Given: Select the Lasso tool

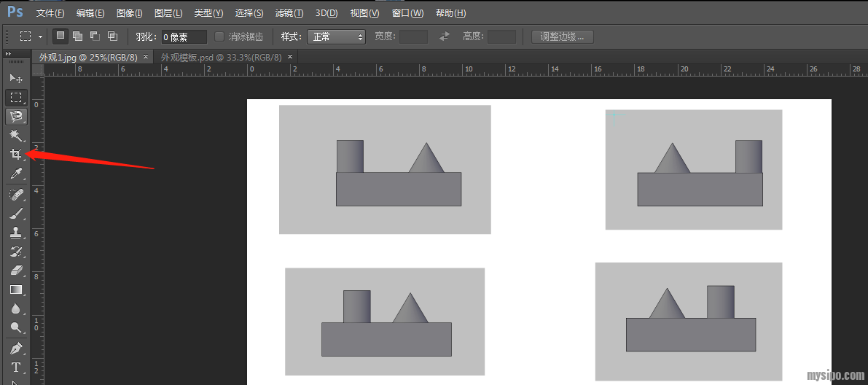Looking at the screenshot, I should pos(15,116).
